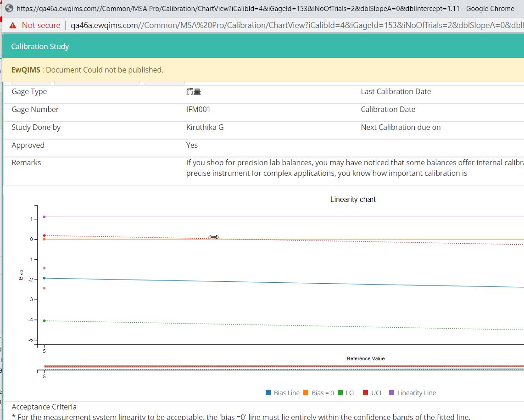The height and width of the screenshot is (420, 524).
Task: Toggle the LCL legend green swatch
Action: [340, 392]
